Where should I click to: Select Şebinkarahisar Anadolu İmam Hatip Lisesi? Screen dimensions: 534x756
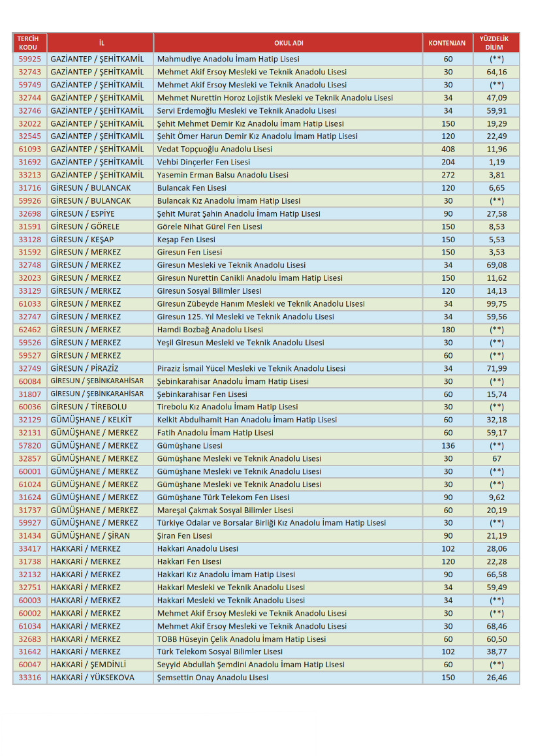point(233,381)
